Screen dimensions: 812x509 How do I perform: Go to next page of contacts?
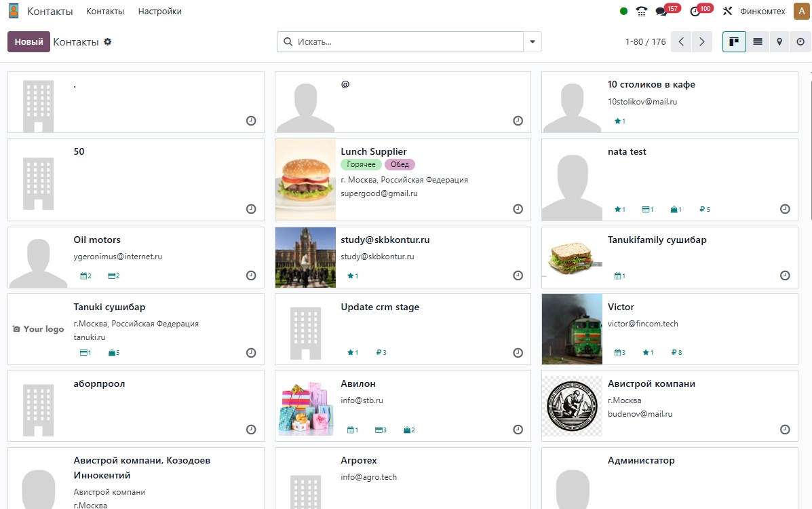(x=702, y=42)
